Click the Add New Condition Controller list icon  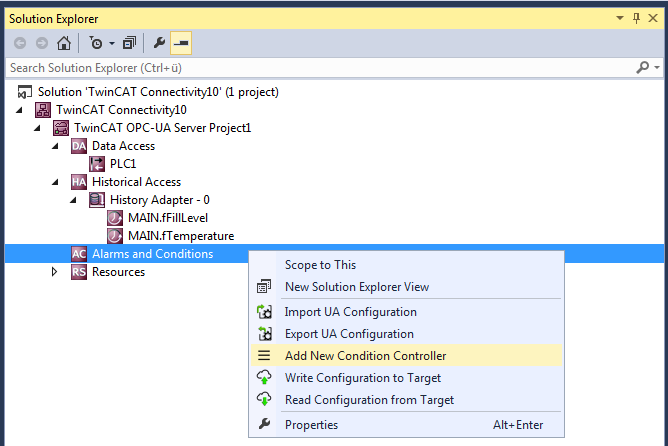(x=264, y=355)
